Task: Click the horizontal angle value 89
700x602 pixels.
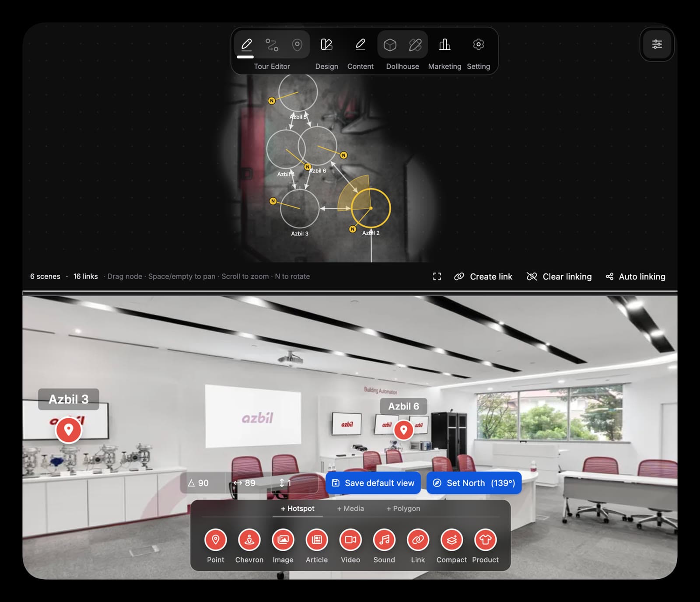Action: click(x=250, y=483)
